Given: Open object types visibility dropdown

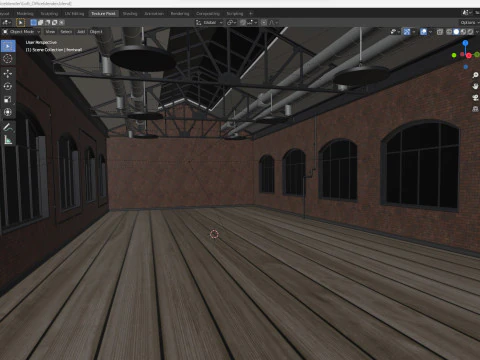Looking at the screenshot, I should [395, 32].
